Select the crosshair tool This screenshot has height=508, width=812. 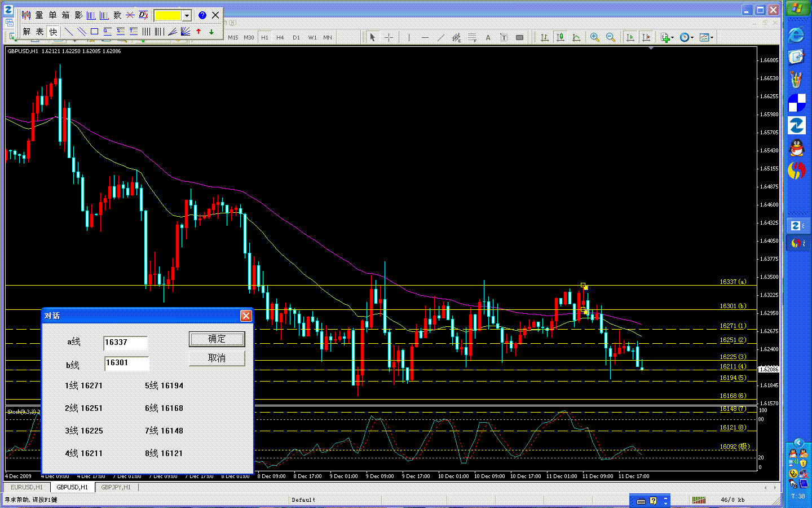389,37
